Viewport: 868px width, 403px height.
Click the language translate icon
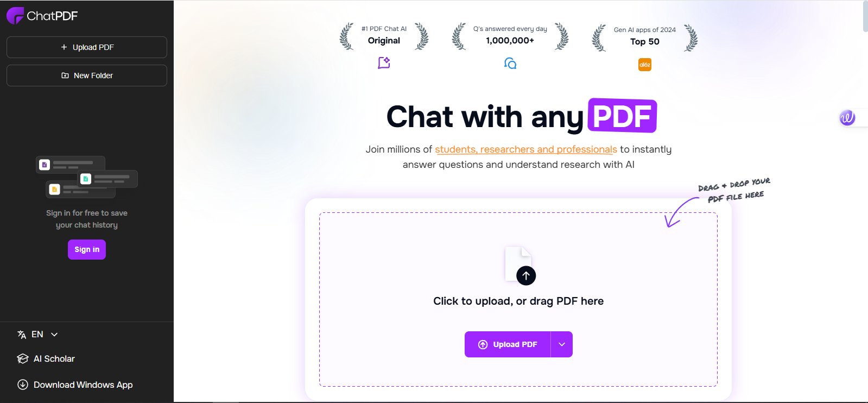pyautogui.click(x=22, y=335)
